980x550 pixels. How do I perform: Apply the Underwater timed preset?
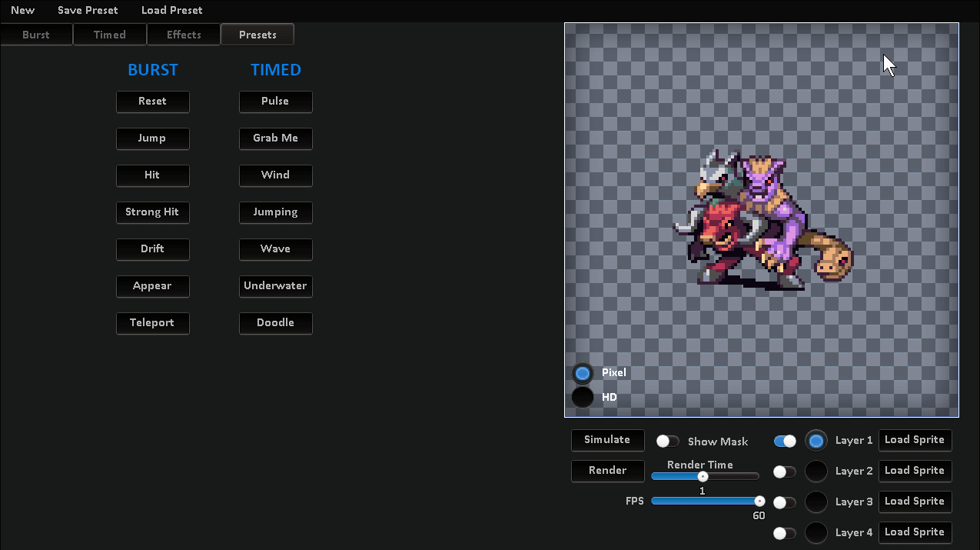(x=275, y=286)
